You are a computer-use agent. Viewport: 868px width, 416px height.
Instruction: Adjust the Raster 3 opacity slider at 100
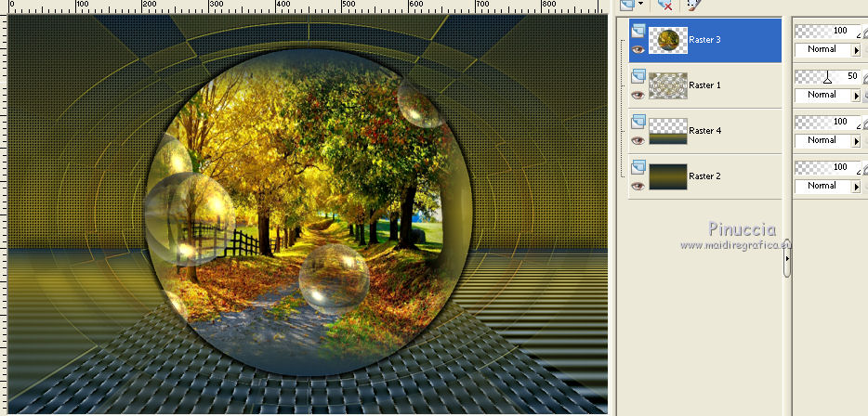click(x=828, y=31)
